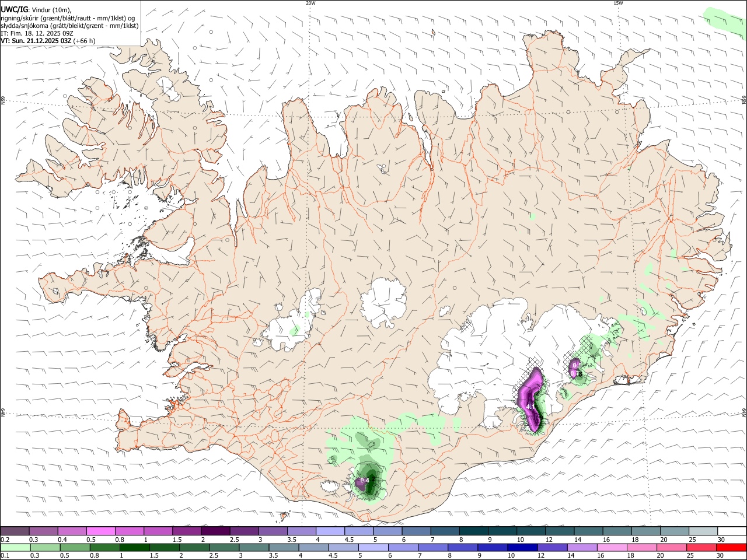The width and height of the screenshot is (747, 560).
Task: Click the "slydda/snjókoma (grátt/bleikt/grænt" description line
Action: click(69, 26)
